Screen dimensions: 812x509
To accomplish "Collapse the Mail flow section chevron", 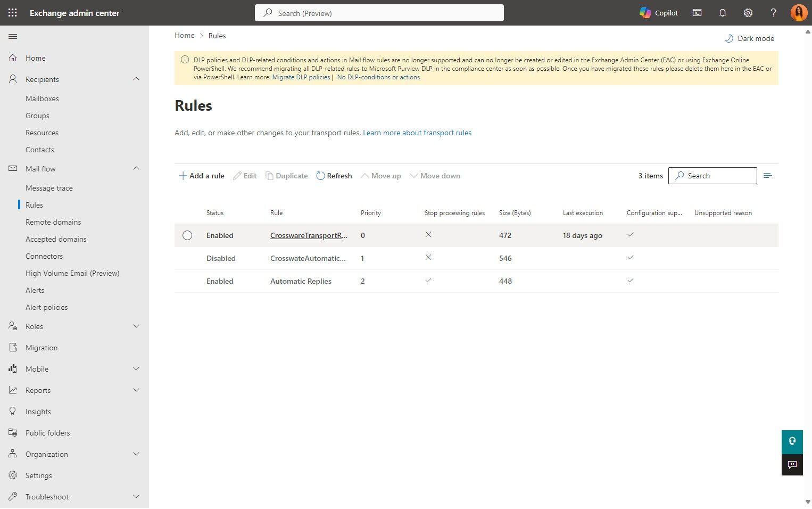I will pos(136,168).
